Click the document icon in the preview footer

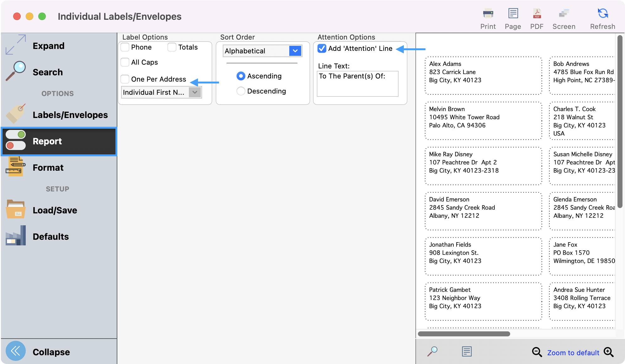click(467, 351)
